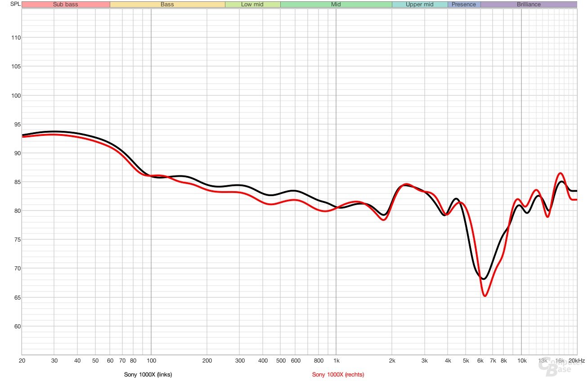The width and height of the screenshot is (588, 381).
Task: Select the 50 frequency axis label
Action: pyautogui.click(x=95, y=361)
